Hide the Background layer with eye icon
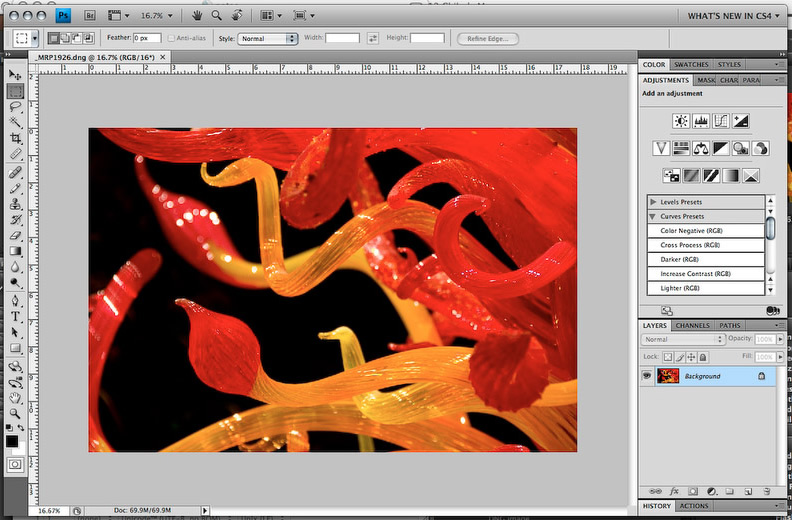This screenshot has height=520, width=792. [x=647, y=376]
